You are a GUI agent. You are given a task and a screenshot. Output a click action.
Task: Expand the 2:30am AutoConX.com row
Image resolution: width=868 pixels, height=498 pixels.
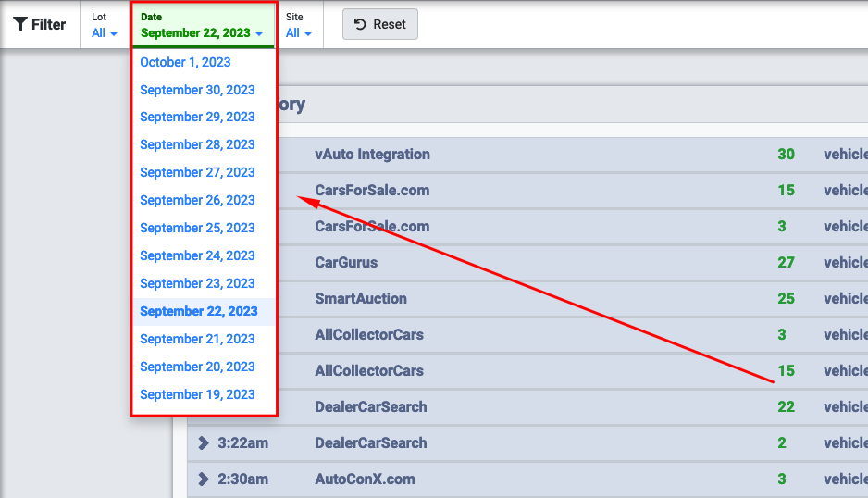point(204,479)
